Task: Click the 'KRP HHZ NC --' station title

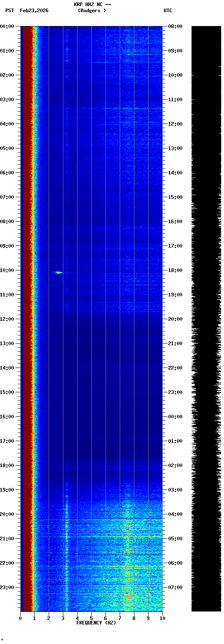Action: (92, 4)
